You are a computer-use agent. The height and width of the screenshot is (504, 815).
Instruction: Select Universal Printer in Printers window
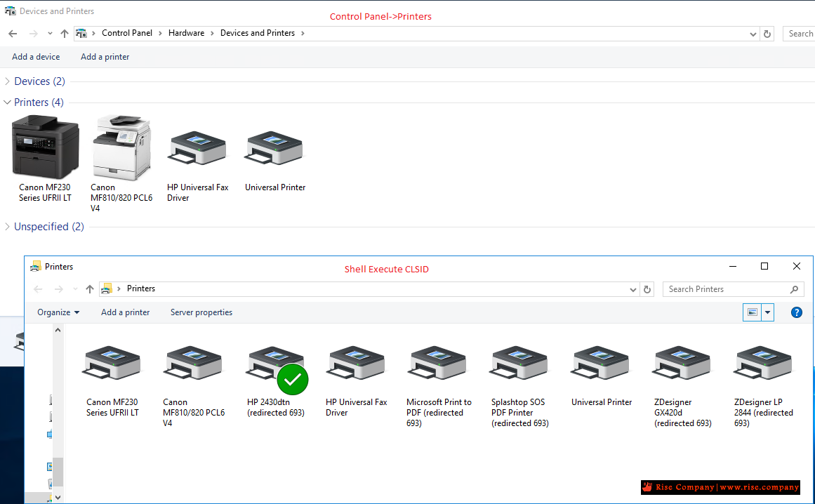click(602, 376)
